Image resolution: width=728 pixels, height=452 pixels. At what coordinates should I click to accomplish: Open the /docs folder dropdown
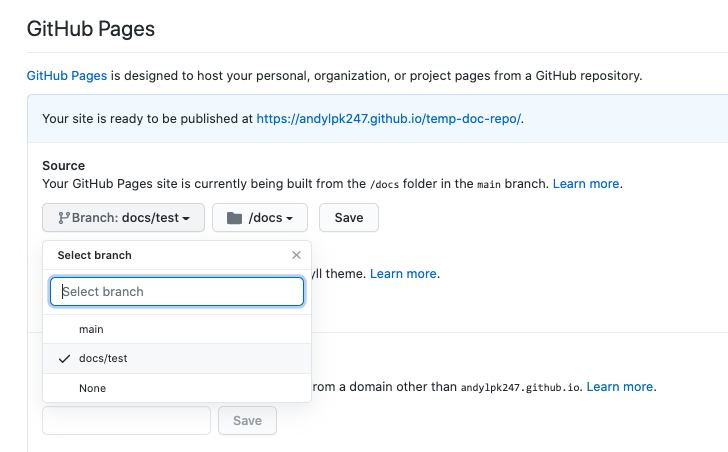pyautogui.click(x=260, y=217)
